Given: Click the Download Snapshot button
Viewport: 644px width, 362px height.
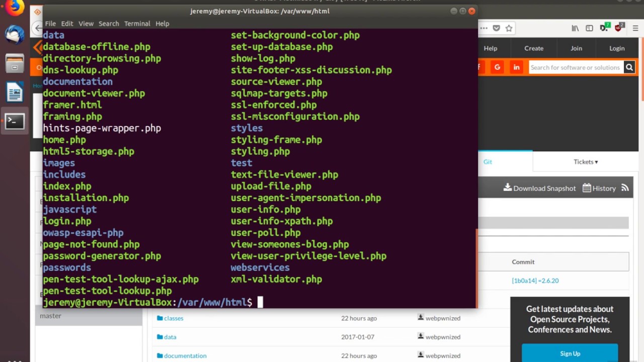Looking at the screenshot, I should tap(539, 188).
